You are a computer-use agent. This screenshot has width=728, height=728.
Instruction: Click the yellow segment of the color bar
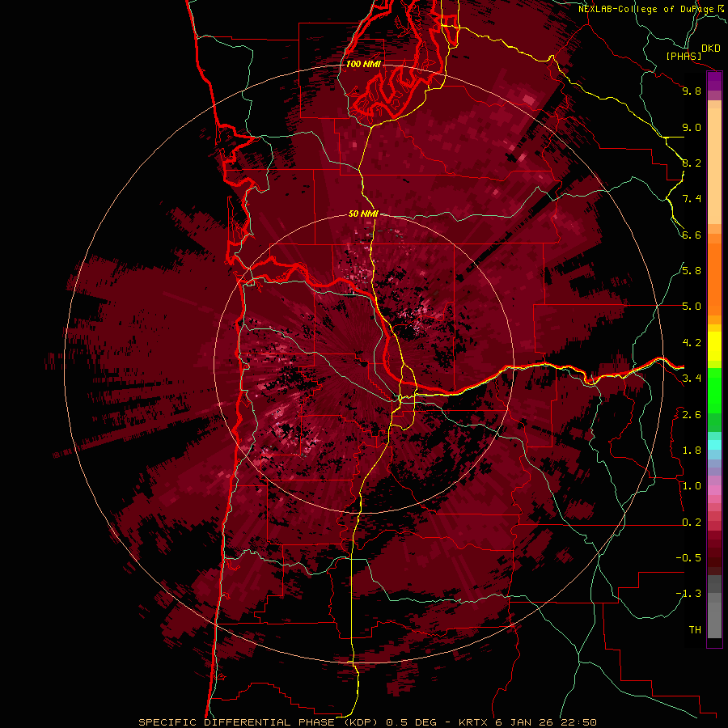(x=714, y=346)
